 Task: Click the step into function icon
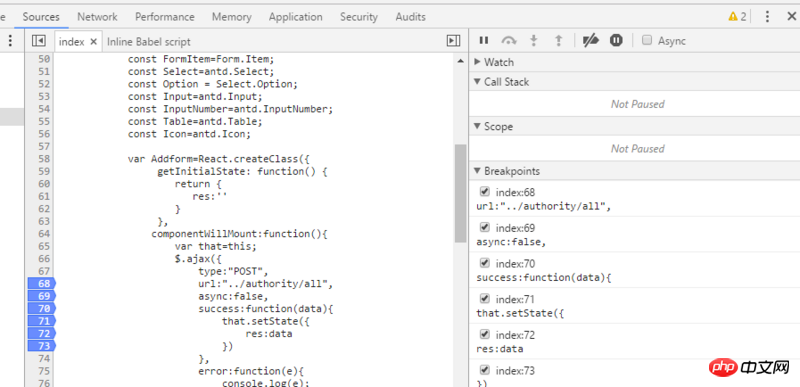pos(534,41)
